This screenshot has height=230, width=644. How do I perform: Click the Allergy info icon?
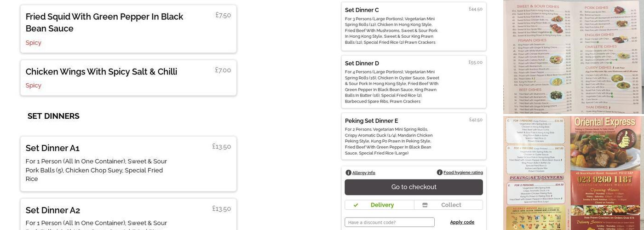tap(348, 172)
